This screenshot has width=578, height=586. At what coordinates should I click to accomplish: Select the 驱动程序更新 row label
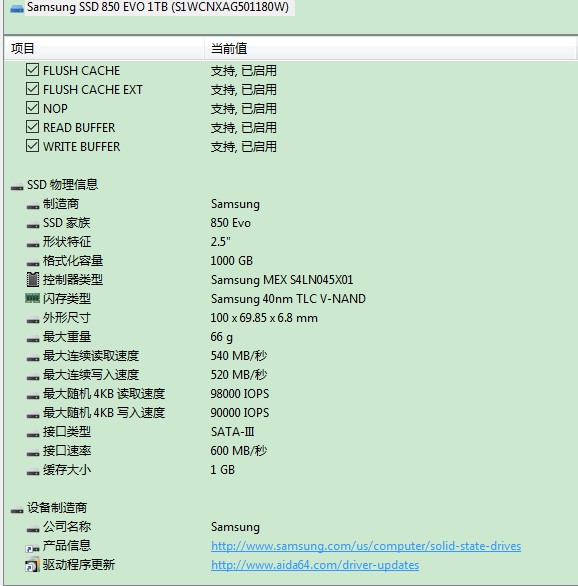pos(79,565)
